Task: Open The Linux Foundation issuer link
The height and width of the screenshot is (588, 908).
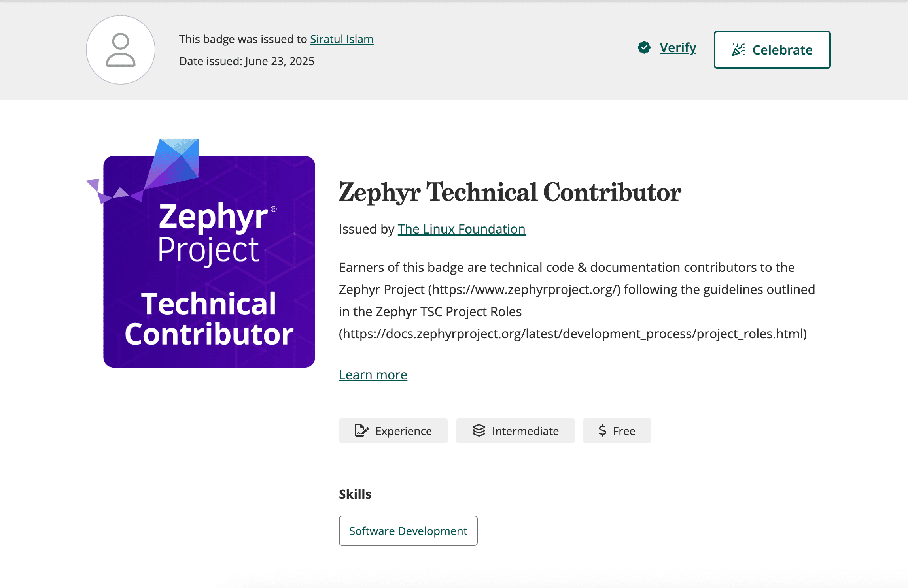Action: coord(461,229)
